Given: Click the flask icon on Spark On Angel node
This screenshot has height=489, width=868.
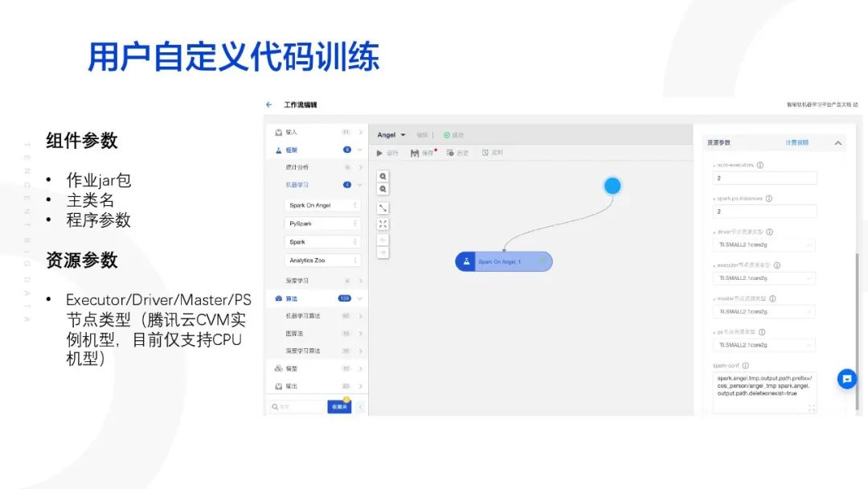Looking at the screenshot, I should click(466, 261).
